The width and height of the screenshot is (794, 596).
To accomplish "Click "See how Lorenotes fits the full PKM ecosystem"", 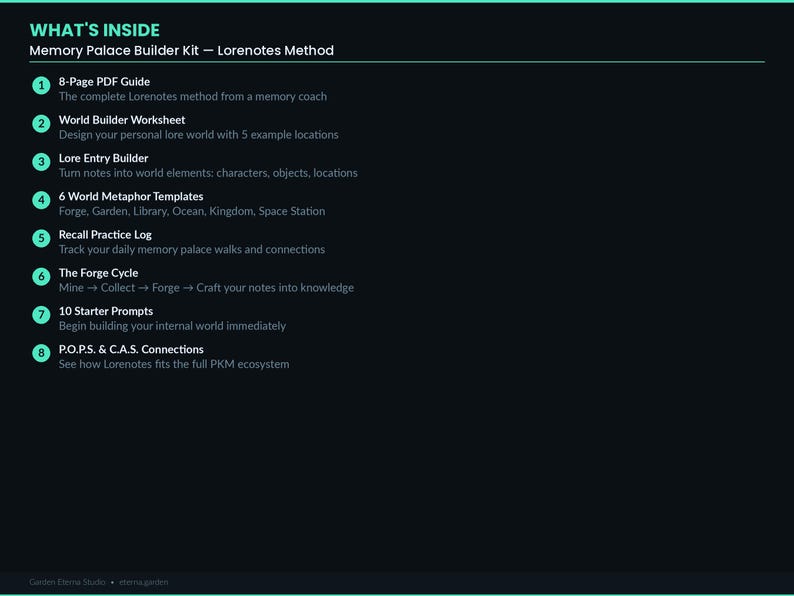I will 174,364.
